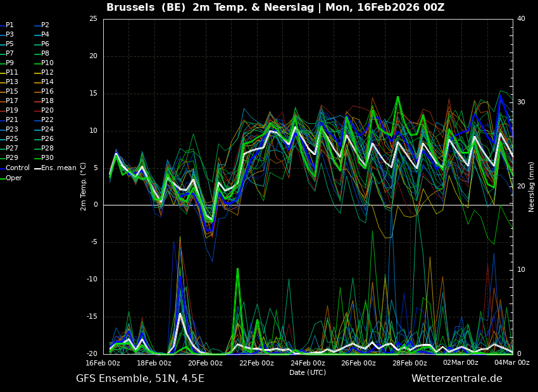Click the 30 precipitation axis value
The image size is (538, 392).
click(521, 102)
